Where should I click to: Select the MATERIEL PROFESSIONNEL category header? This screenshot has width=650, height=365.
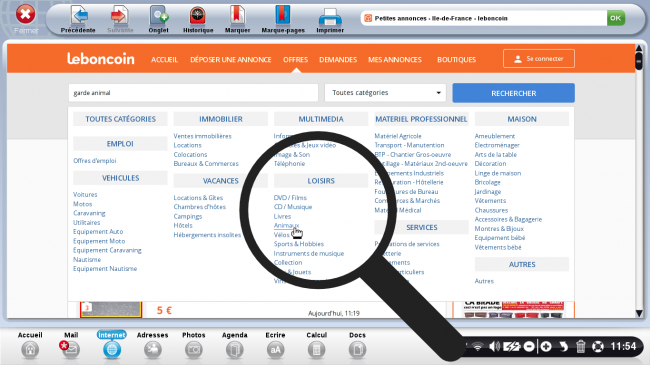pos(421,119)
